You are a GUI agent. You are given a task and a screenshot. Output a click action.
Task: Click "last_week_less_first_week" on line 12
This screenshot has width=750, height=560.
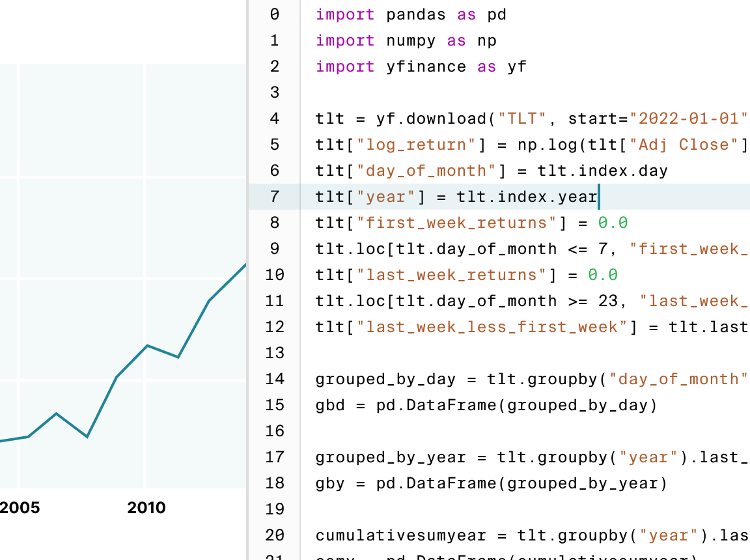coord(492,327)
